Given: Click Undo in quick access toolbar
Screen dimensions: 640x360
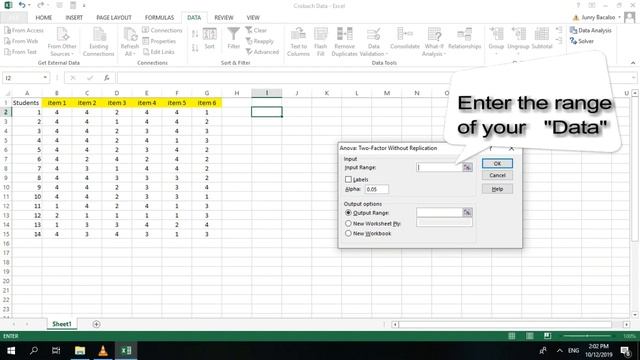Looking at the screenshot, I should click(22, 5).
